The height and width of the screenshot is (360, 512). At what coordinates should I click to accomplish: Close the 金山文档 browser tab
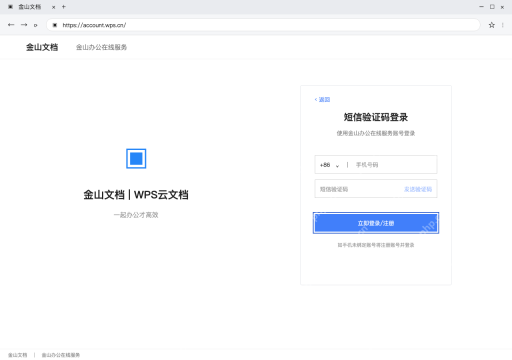pos(53,7)
